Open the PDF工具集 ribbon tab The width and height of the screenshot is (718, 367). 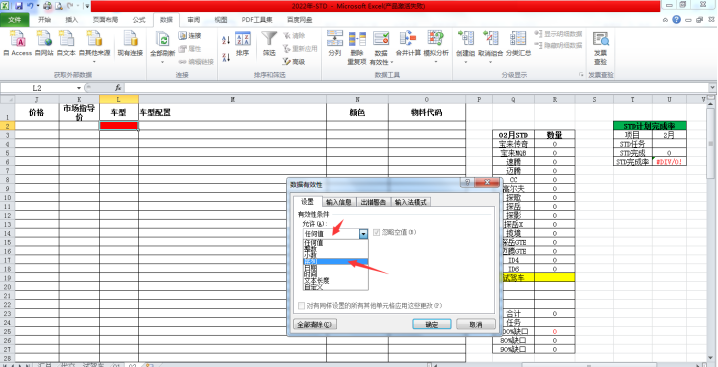point(257,20)
